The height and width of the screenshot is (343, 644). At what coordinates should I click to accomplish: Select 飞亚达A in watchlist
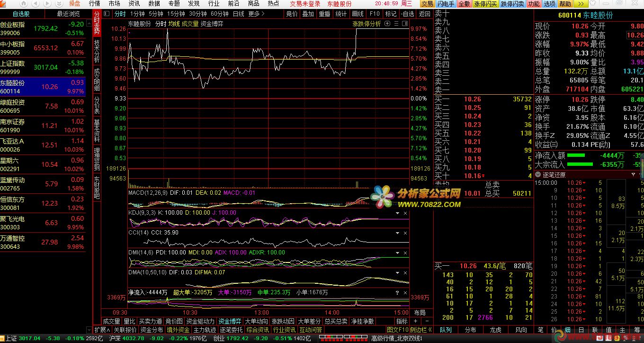click(x=43, y=145)
